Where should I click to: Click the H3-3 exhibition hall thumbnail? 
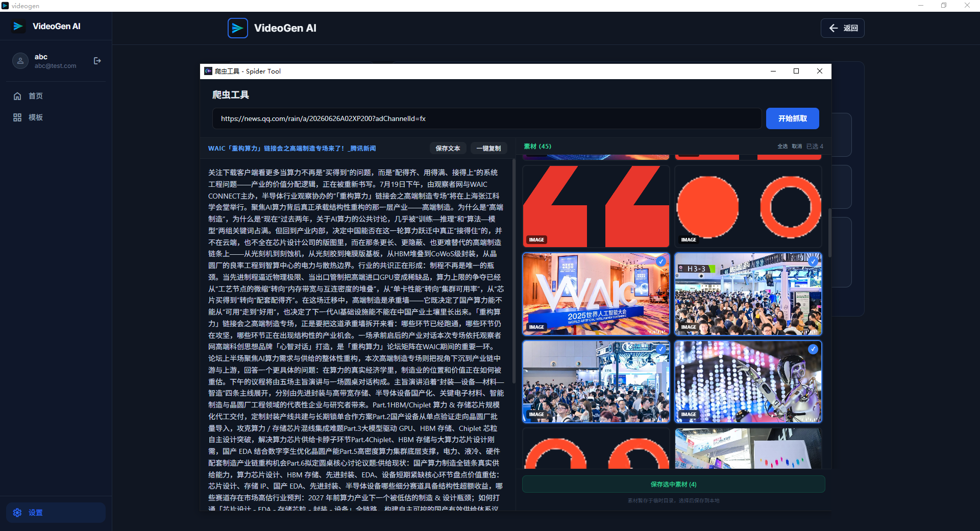(748, 294)
